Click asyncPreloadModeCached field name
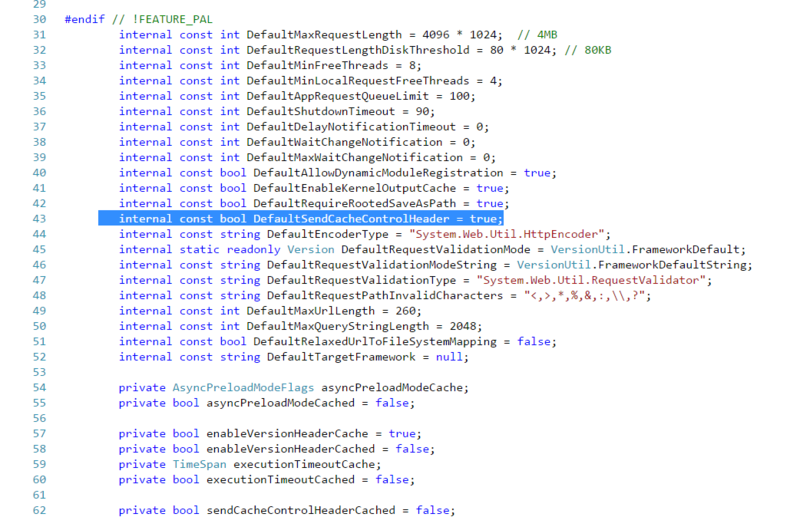 click(280, 403)
